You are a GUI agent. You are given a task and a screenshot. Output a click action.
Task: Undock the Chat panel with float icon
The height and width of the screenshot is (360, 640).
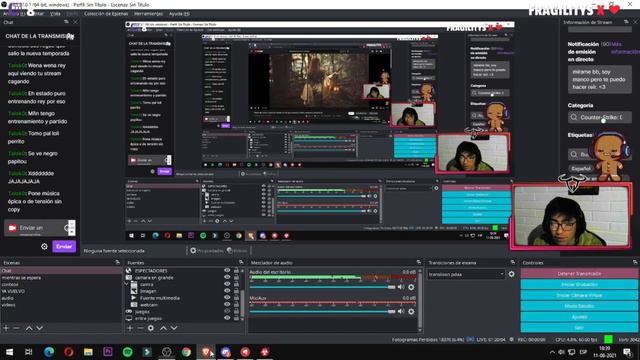(67, 22)
